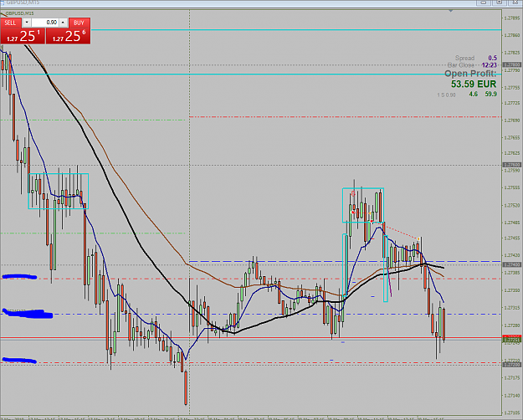The width and height of the screenshot is (523, 420).
Task: Click the highlighted 1.27200 price level tag
Action: 511,365
